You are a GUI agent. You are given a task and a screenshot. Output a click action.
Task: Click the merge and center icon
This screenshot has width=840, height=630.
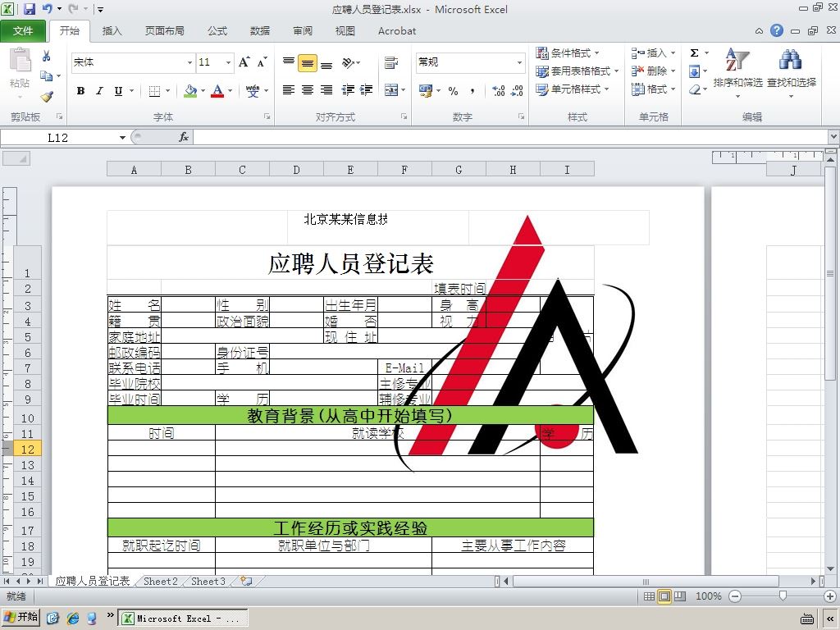(x=391, y=90)
